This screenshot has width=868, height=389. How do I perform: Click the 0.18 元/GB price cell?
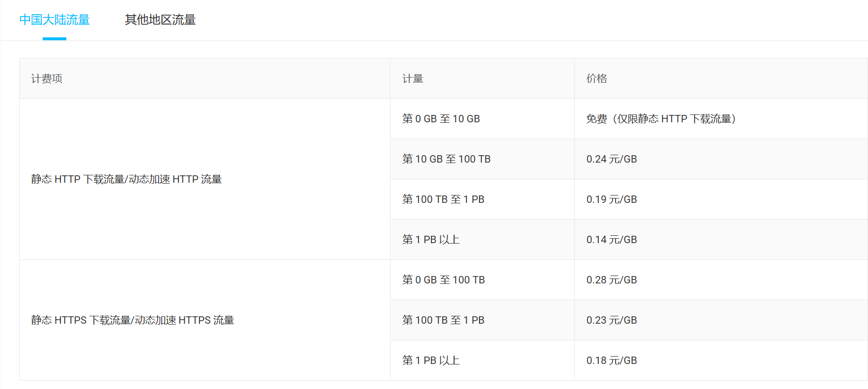(611, 361)
